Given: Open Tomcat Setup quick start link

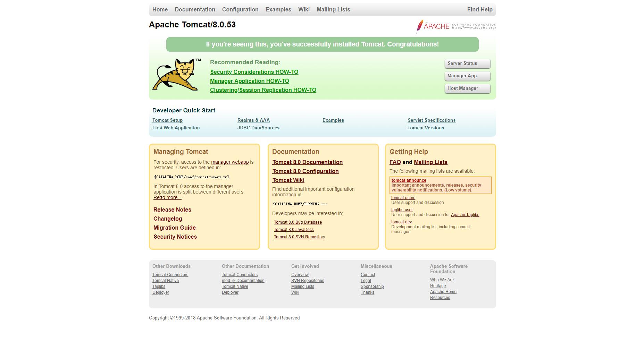Looking at the screenshot, I should [x=167, y=120].
